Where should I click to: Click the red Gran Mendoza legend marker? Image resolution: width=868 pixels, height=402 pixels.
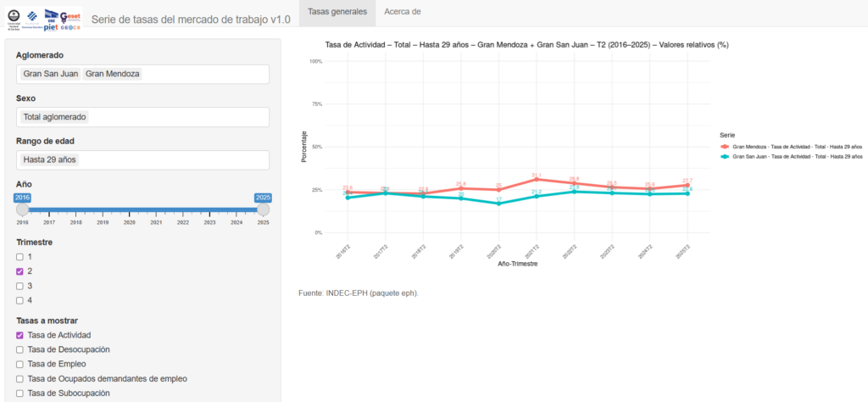point(725,147)
